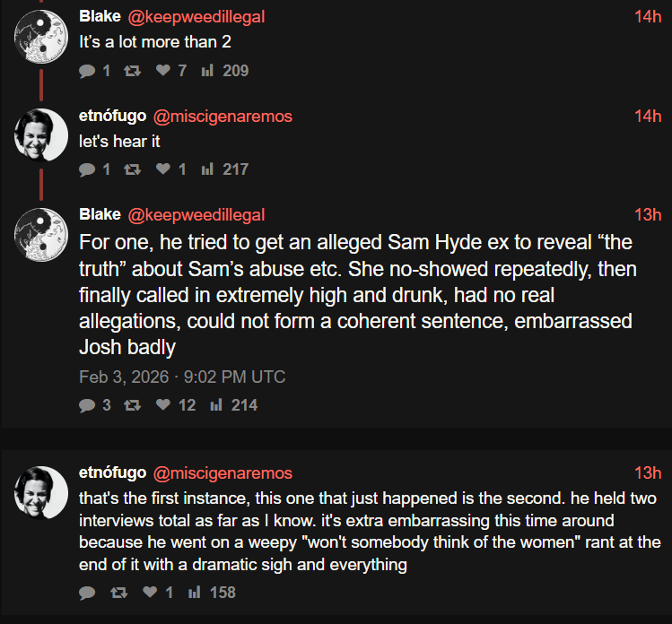Open @keepweedillegal handle in top post
This screenshot has width=672, height=624.
tap(196, 17)
